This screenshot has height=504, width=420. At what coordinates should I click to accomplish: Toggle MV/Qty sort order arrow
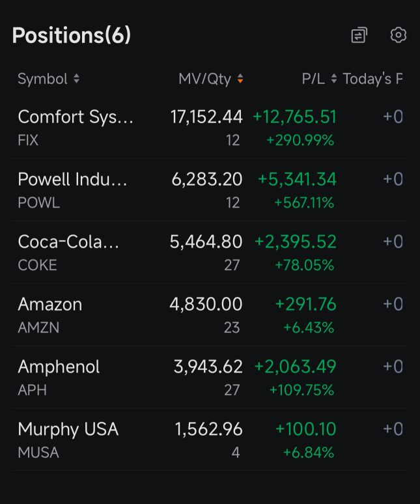pyautogui.click(x=240, y=79)
